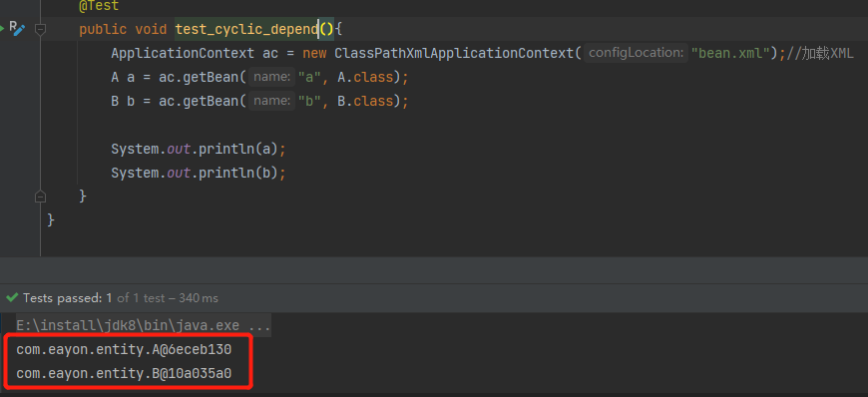Click the name hint before "b"
Screen dimensions: 868x397
(x=271, y=101)
